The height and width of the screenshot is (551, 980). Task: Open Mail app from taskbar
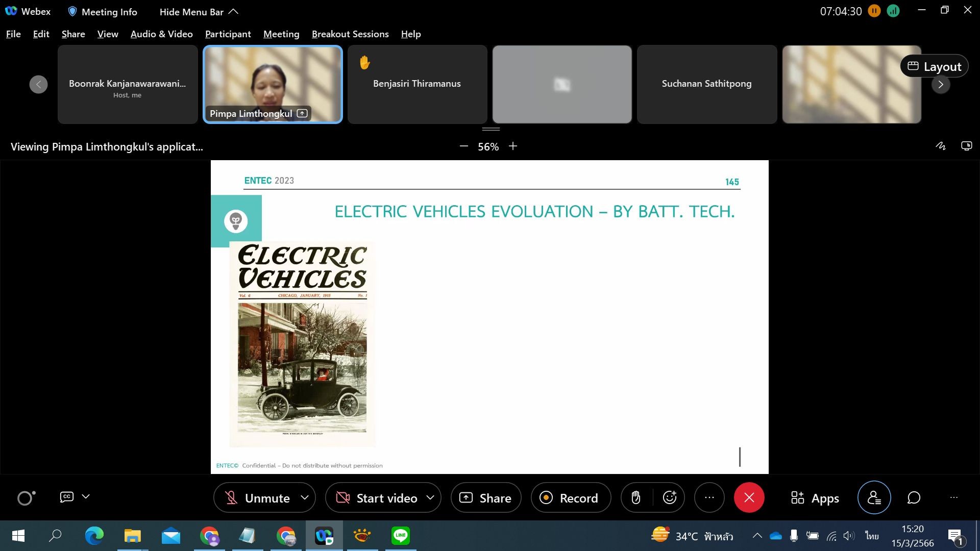pyautogui.click(x=170, y=536)
